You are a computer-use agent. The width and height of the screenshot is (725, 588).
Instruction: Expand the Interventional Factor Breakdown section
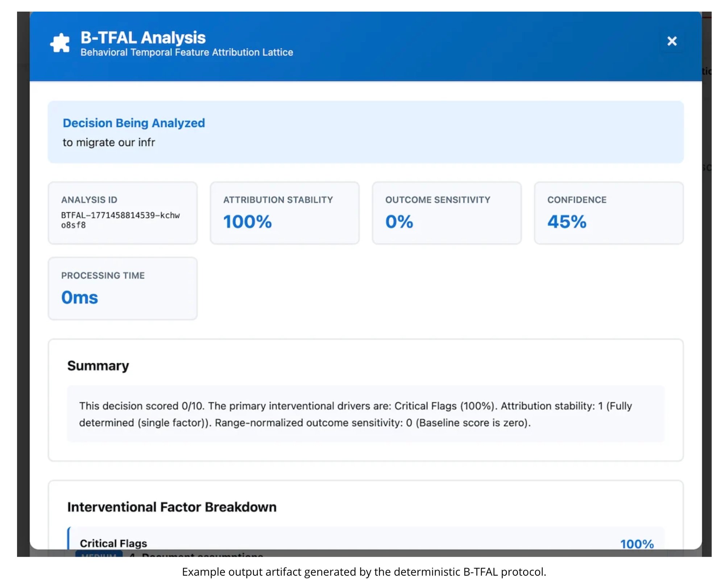click(171, 507)
